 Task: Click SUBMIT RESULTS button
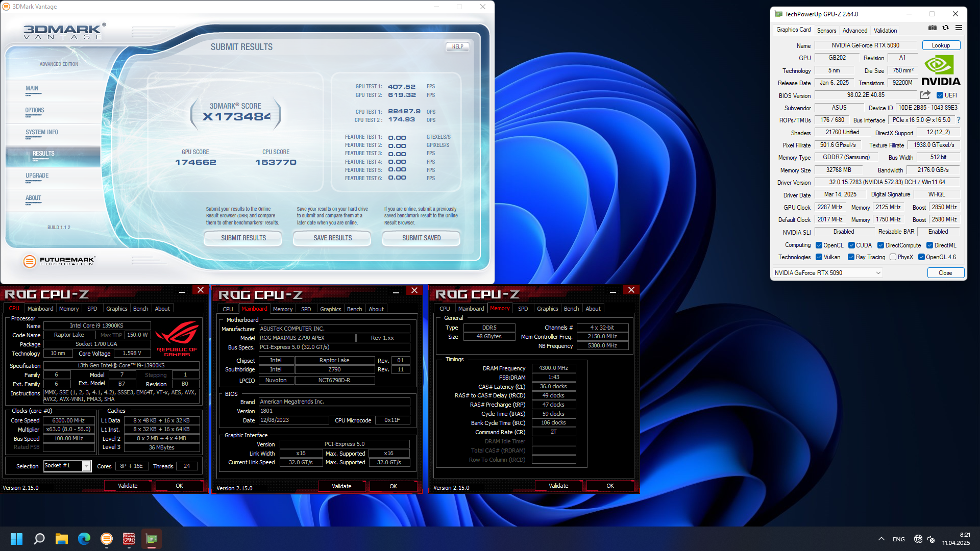point(243,238)
